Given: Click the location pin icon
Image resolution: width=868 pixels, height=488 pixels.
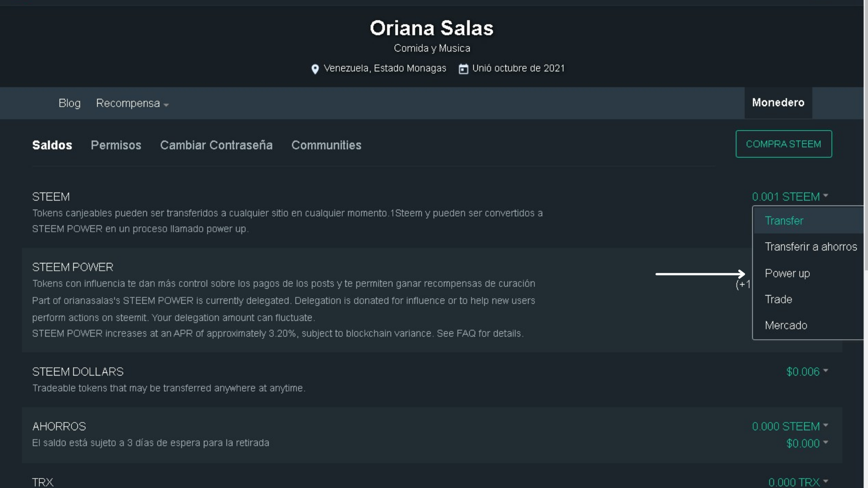Looking at the screenshot, I should pos(315,69).
